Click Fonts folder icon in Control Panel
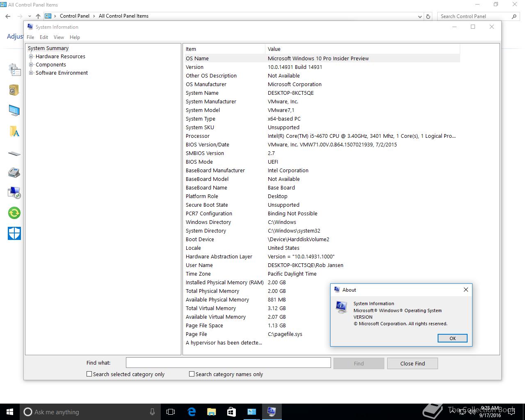Viewport: 525px width, 420px height. click(14, 131)
